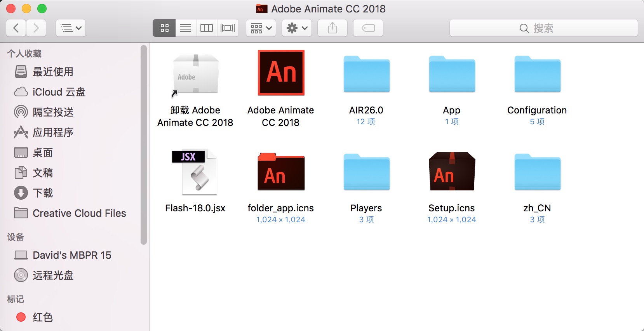Click the AIR26.0 folder name
This screenshot has height=331, width=644.
click(366, 110)
